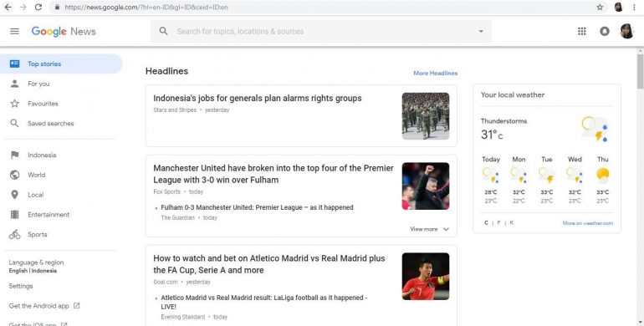Open the hamburger main menu

click(14, 31)
